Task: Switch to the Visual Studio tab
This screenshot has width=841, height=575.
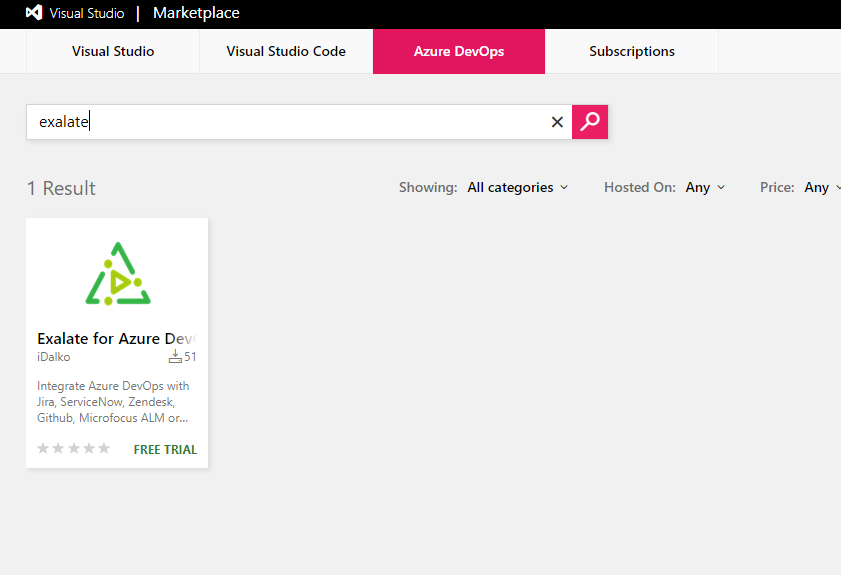Action: coord(113,51)
